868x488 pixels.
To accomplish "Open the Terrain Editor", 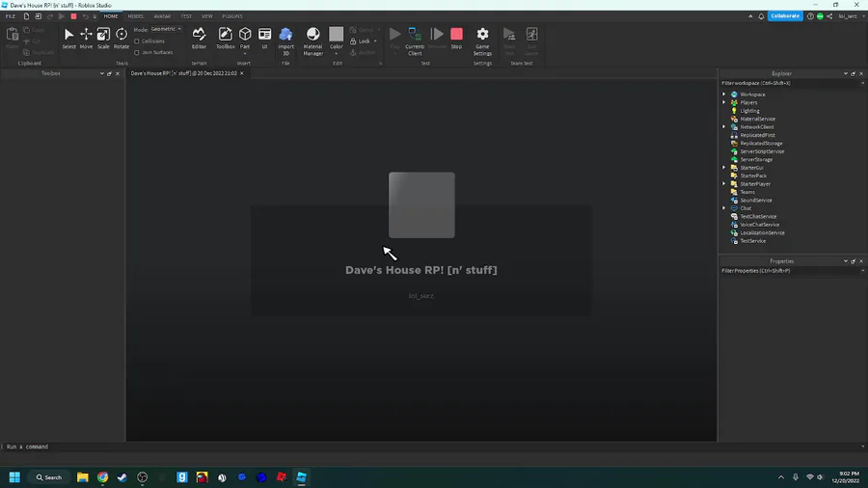I will coord(199,39).
